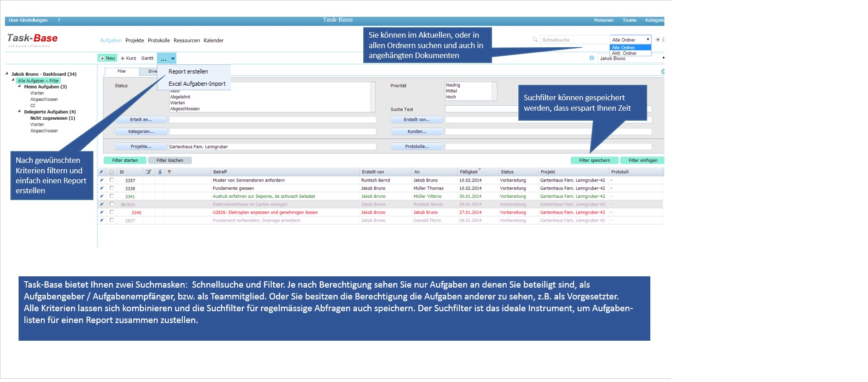
Task: Open the Ressourcen navigation tab
Action: point(187,40)
